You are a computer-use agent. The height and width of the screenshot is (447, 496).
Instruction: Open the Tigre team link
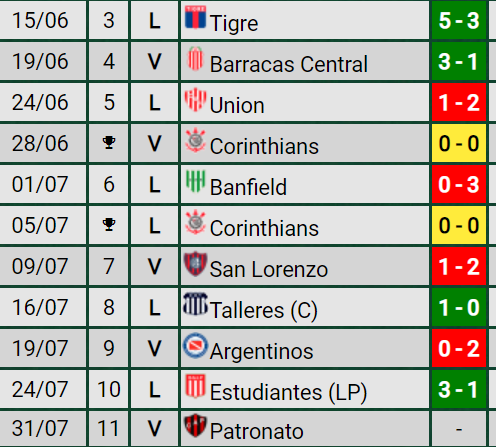point(234,23)
